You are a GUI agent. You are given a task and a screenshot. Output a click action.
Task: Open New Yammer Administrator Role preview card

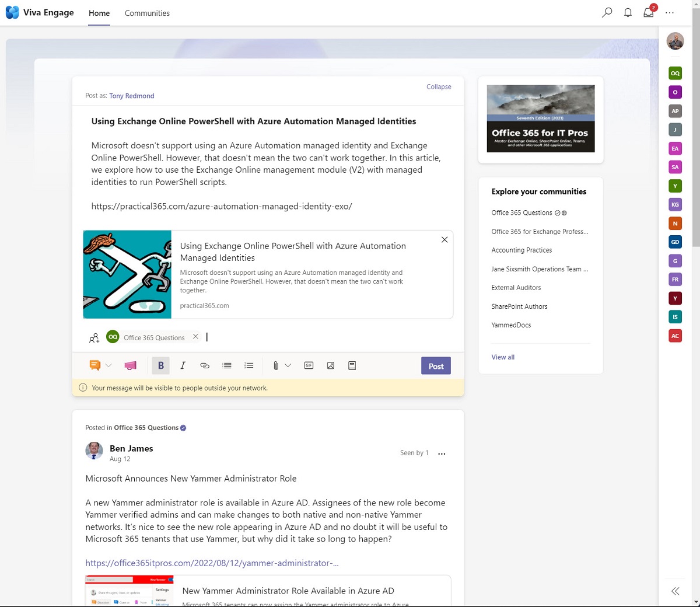(x=268, y=591)
